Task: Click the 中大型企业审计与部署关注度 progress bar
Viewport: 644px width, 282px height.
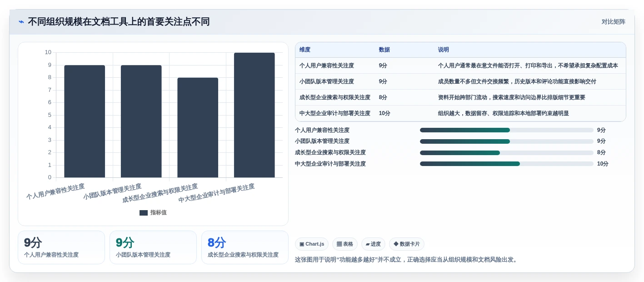Action: click(507, 164)
